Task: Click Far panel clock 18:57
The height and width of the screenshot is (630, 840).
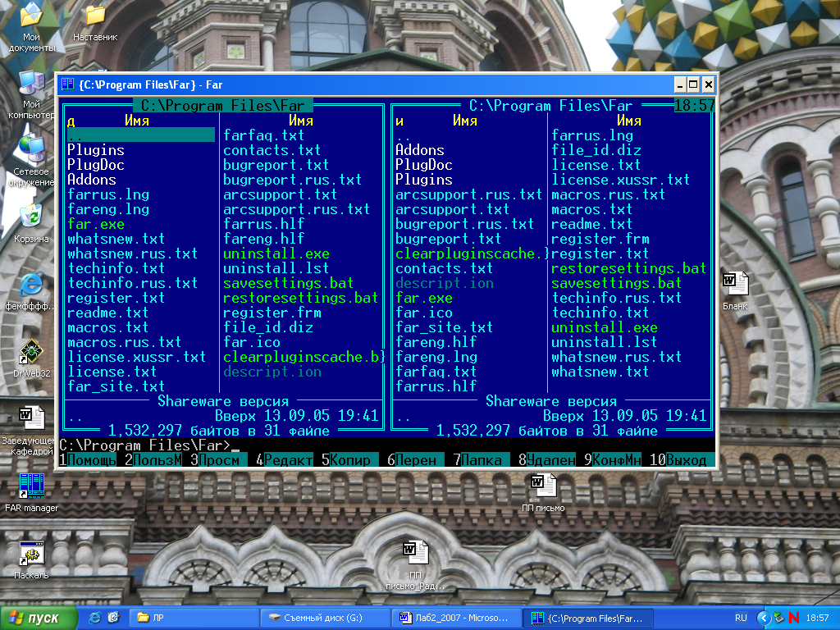Action: point(694,106)
